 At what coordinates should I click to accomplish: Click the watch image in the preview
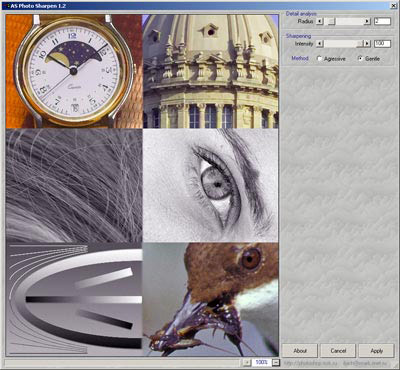pyautogui.click(x=74, y=71)
